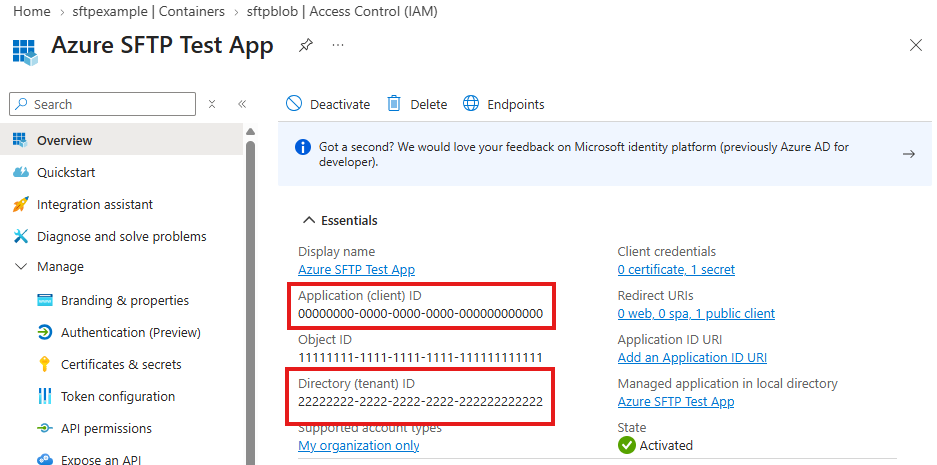Click the Endpoints globe icon
This screenshot has height=465, width=937.
click(471, 103)
